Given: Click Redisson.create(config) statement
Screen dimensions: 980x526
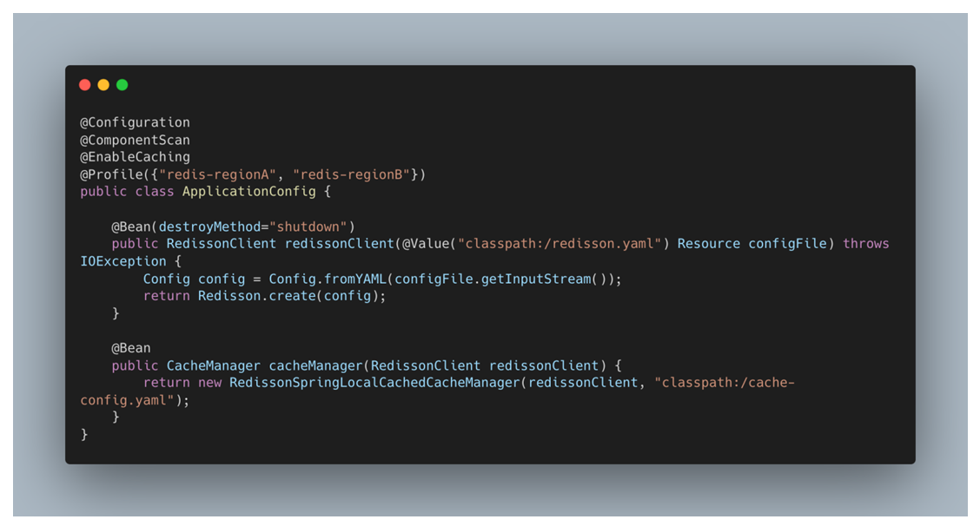Looking at the screenshot, I should pyautogui.click(x=292, y=296).
